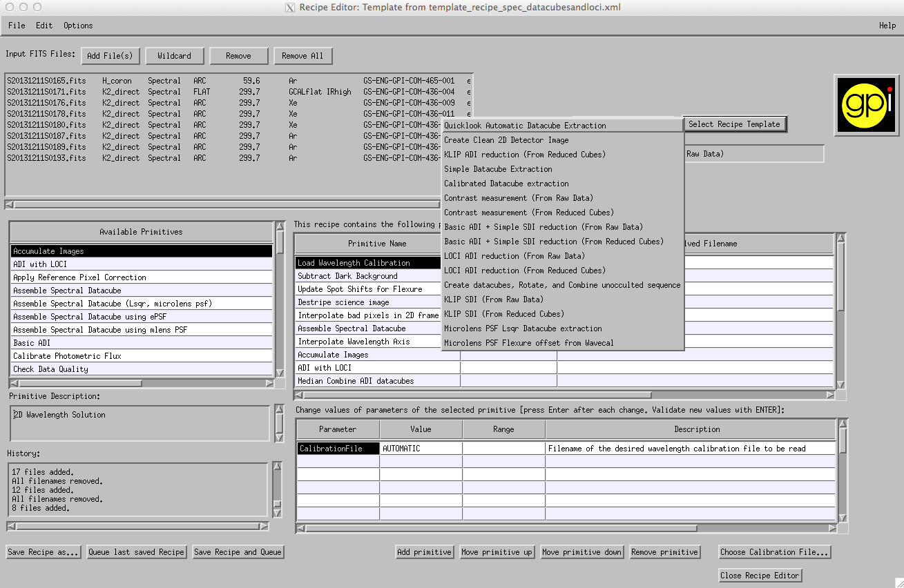Select file S20131211S0171.fits in input list
904x588 pixels.
[46, 92]
